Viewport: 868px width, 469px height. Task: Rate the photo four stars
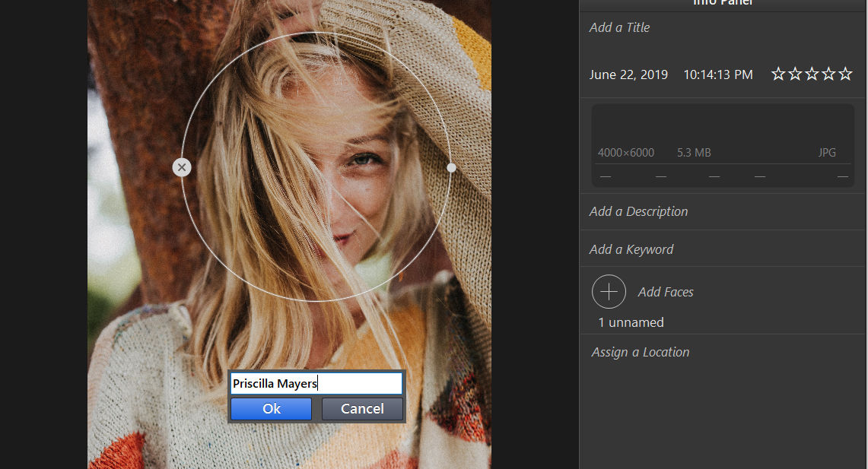point(828,74)
